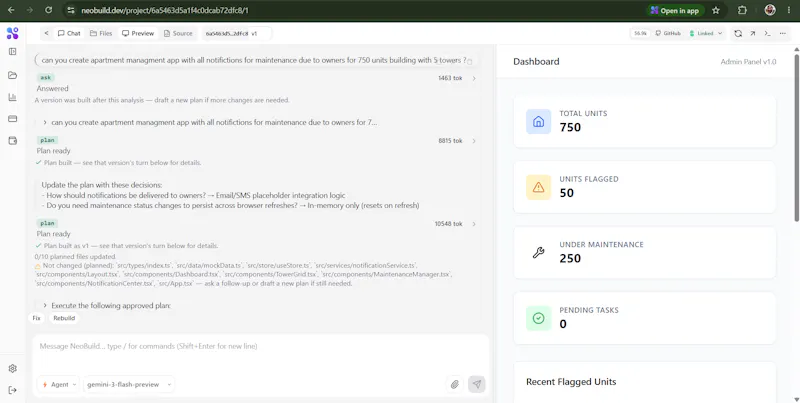Click the Under Maintenance value 250

tap(570, 258)
